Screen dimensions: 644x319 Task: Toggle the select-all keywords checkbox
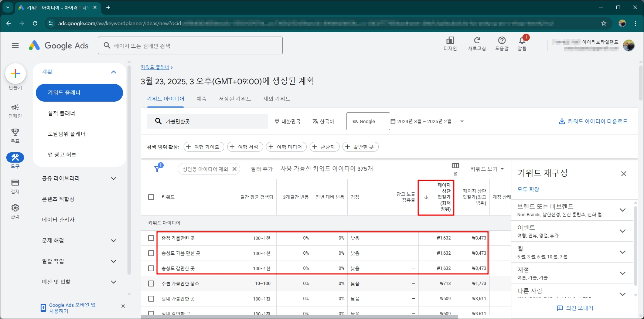(x=151, y=197)
